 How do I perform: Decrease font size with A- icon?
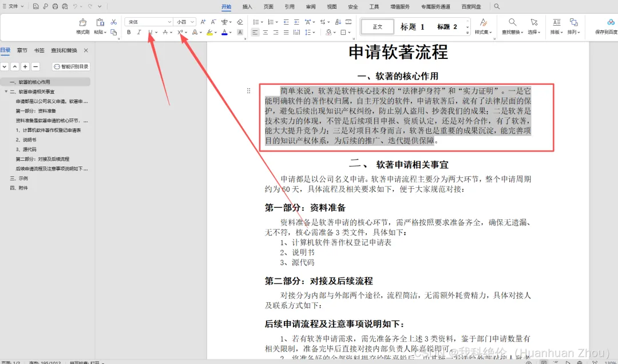[x=213, y=22]
